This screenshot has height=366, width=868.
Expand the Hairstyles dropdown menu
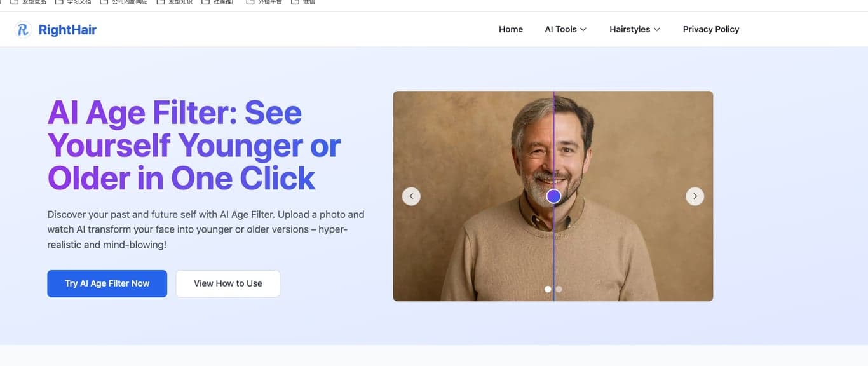coord(634,29)
